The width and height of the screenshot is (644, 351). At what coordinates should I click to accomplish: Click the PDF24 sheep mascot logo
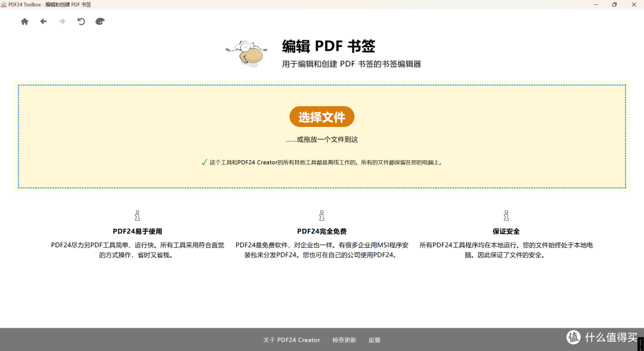pyautogui.click(x=246, y=54)
